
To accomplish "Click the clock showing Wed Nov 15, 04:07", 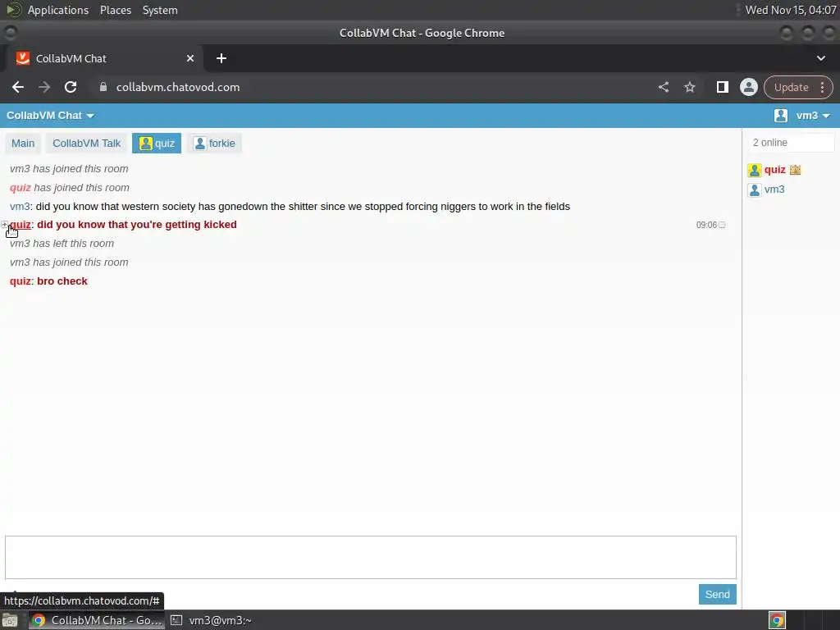I will coord(791,10).
